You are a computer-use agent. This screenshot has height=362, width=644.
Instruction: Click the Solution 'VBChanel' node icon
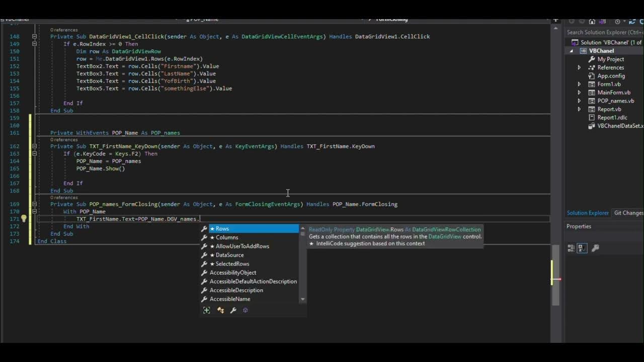click(x=575, y=43)
